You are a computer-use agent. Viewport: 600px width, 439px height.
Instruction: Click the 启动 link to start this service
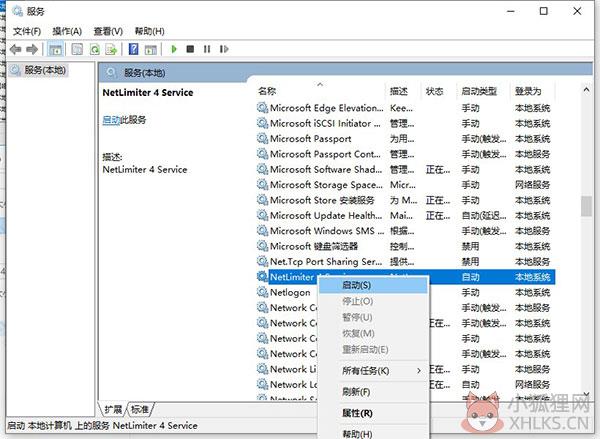coord(111,120)
